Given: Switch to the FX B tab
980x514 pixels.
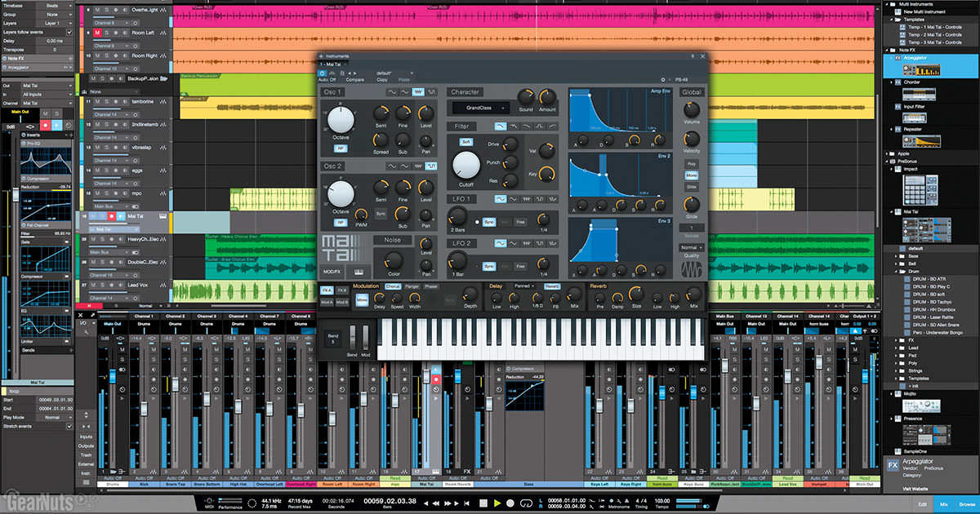Looking at the screenshot, I should click(343, 290).
